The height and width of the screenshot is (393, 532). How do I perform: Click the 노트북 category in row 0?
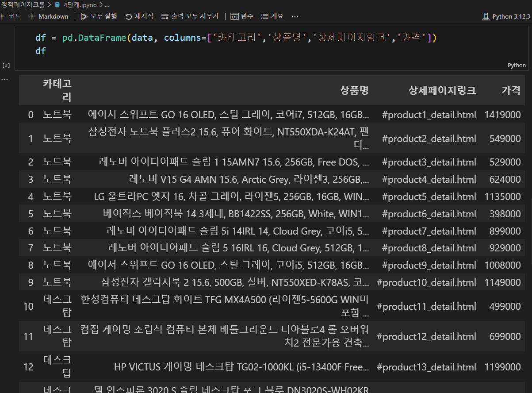(57, 115)
